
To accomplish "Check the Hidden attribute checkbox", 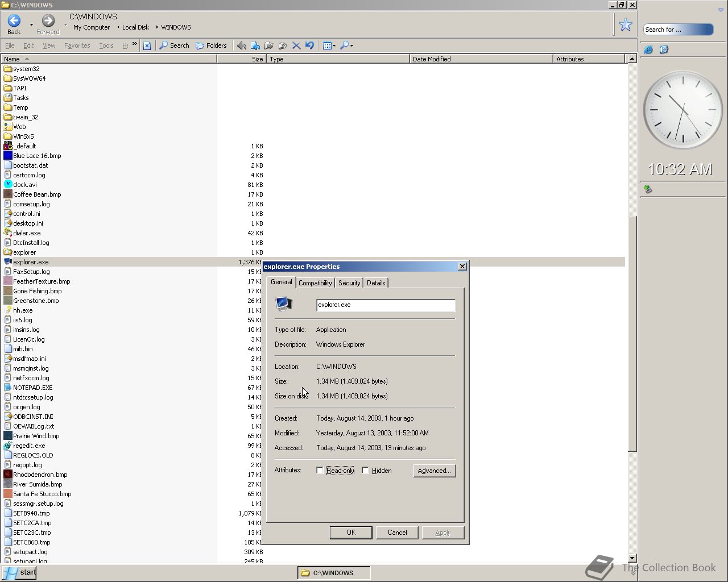I will click(365, 471).
